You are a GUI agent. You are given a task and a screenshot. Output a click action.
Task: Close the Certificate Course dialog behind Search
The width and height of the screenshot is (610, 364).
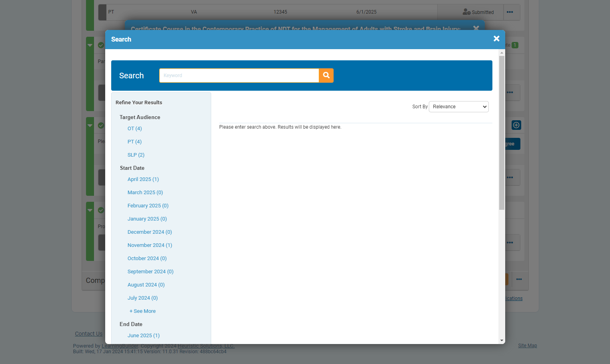click(476, 28)
